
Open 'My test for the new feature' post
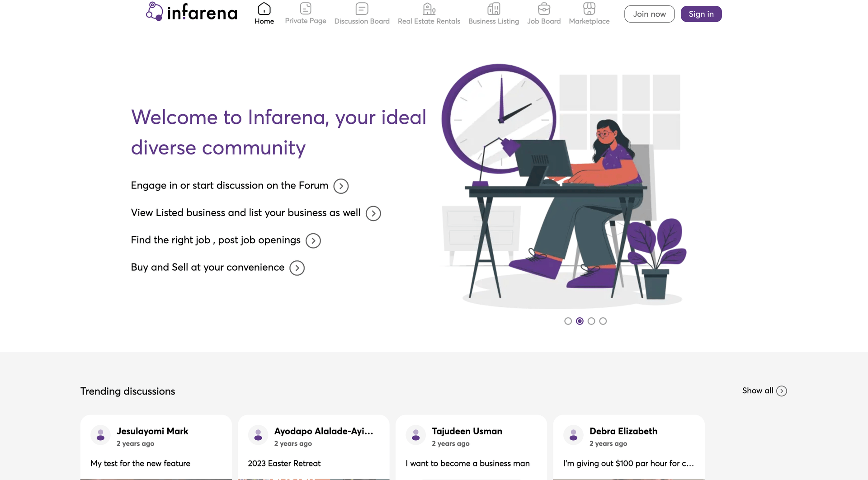(140, 463)
